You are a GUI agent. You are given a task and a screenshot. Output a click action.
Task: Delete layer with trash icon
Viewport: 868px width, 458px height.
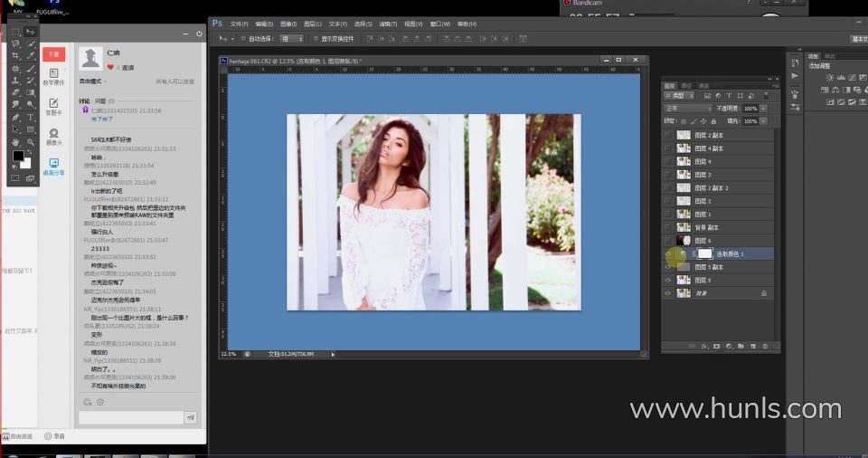point(765,347)
